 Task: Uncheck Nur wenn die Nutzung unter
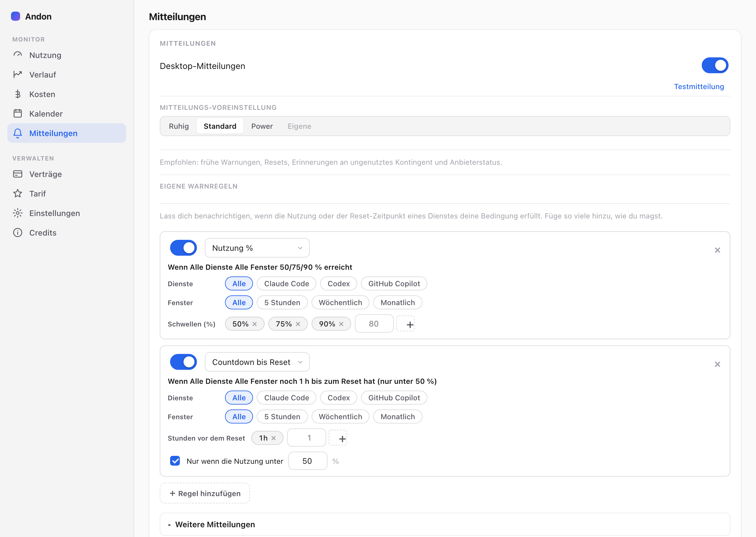pyautogui.click(x=175, y=461)
